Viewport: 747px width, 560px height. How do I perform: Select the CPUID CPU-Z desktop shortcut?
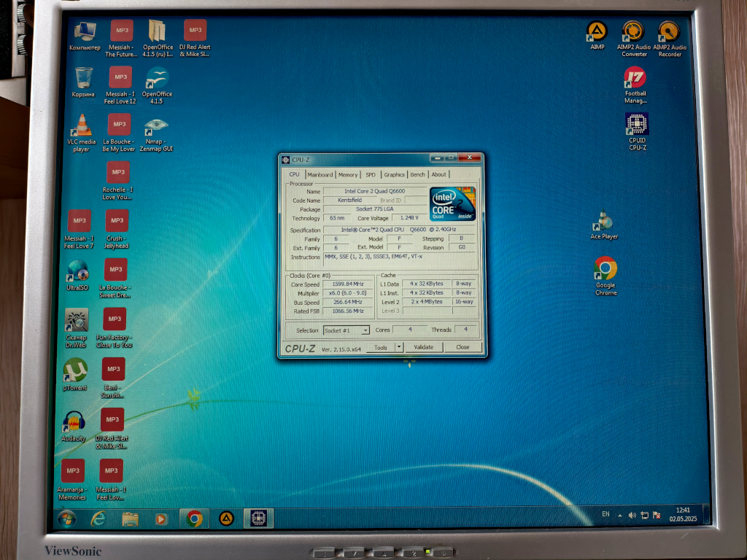[x=637, y=131]
